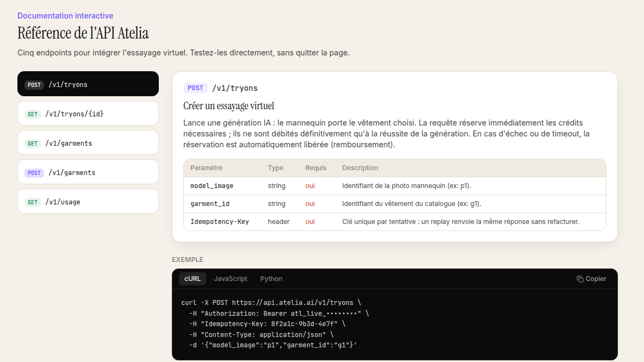Select the POST /v1/tryons endpoint in the sidebar
The image size is (644, 362).
88,84
